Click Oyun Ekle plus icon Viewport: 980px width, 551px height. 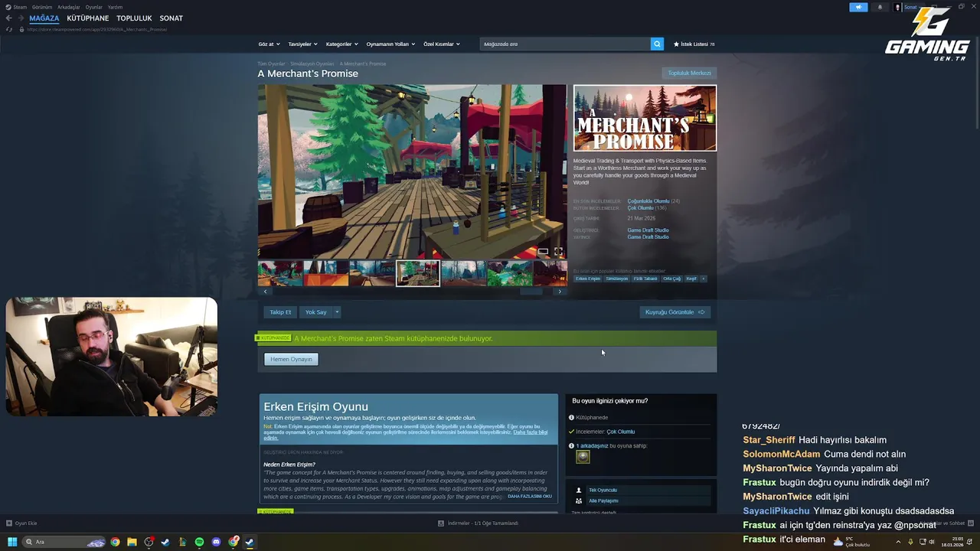point(9,523)
